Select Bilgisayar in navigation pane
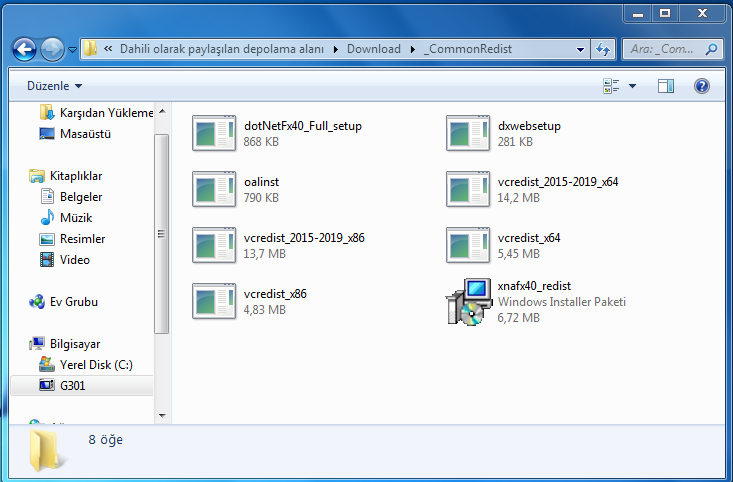The height and width of the screenshot is (482, 733). (75, 344)
